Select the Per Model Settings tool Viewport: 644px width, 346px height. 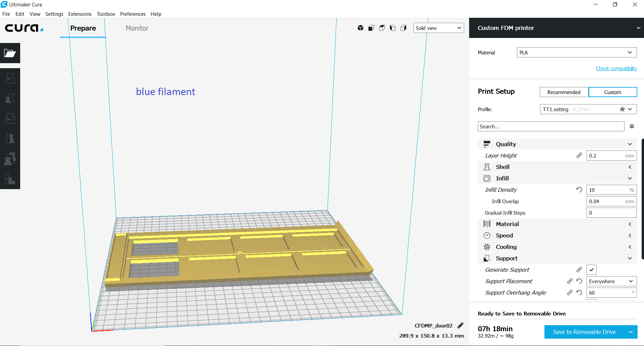pyautogui.click(x=10, y=159)
